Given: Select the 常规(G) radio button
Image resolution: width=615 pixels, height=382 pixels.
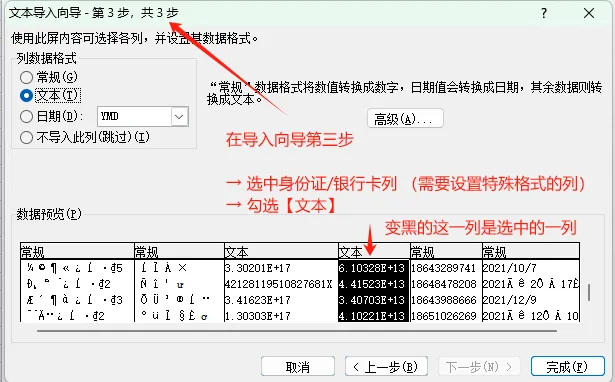Looking at the screenshot, I should [26, 77].
